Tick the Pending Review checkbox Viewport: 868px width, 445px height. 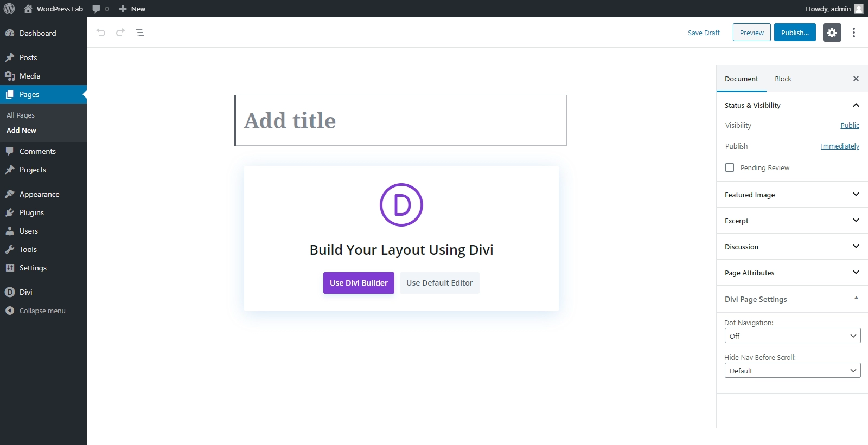pyautogui.click(x=730, y=167)
